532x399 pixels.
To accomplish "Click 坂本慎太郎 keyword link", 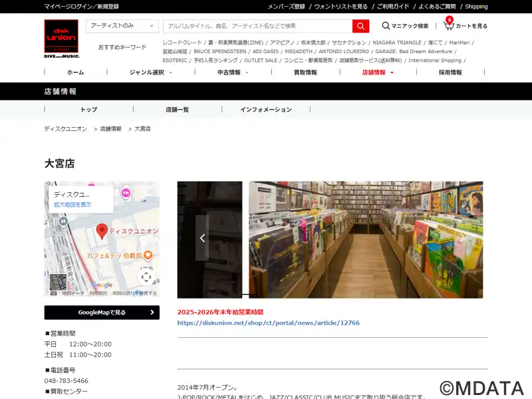I will (x=313, y=43).
